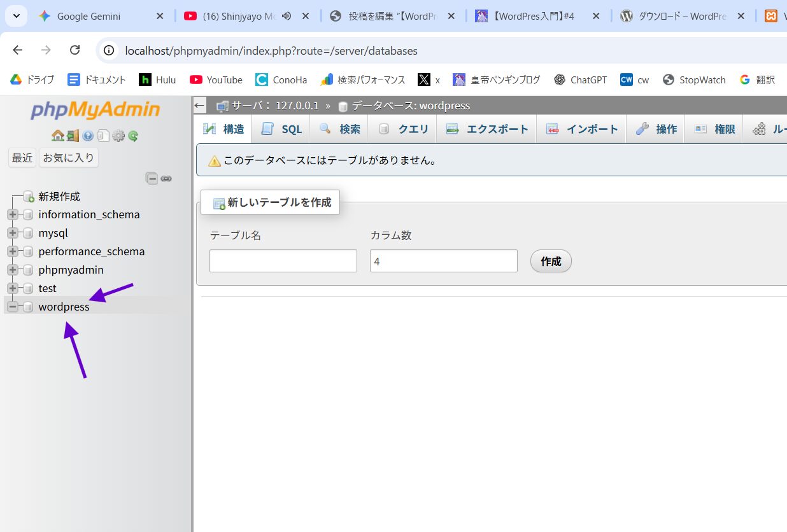The height and width of the screenshot is (532, 787).
Task: Select the 新規作成 item in database tree
Action: pos(59,197)
